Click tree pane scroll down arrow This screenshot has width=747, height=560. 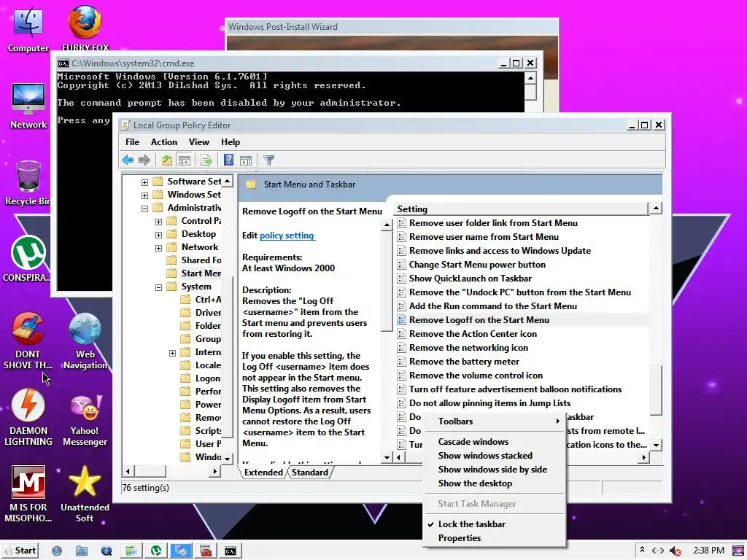[x=228, y=458]
